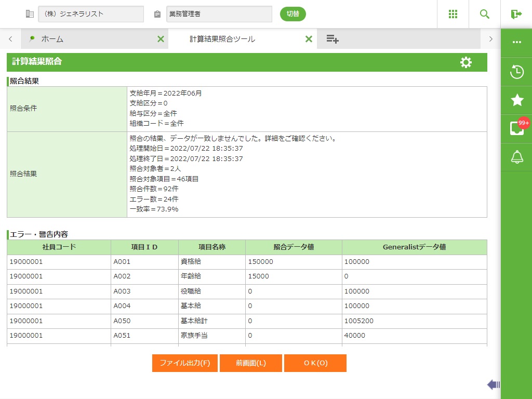Click the 前画面(L) button
The image size is (532, 399).
click(x=251, y=363)
